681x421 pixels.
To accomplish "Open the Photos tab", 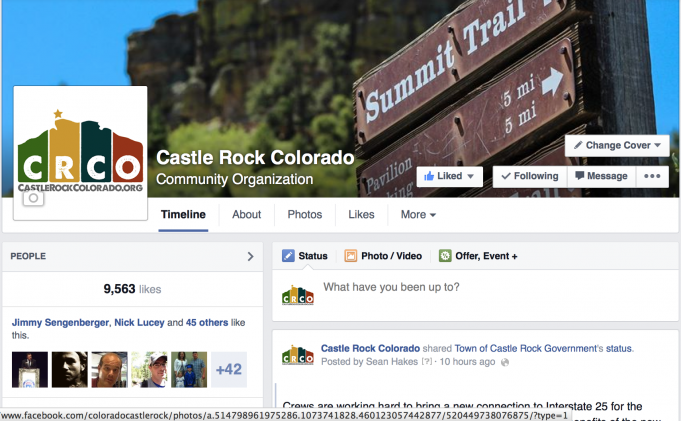I will [304, 215].
